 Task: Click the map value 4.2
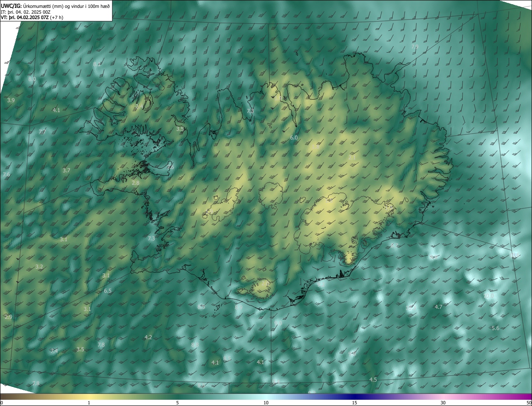click(x=148, y=338)
